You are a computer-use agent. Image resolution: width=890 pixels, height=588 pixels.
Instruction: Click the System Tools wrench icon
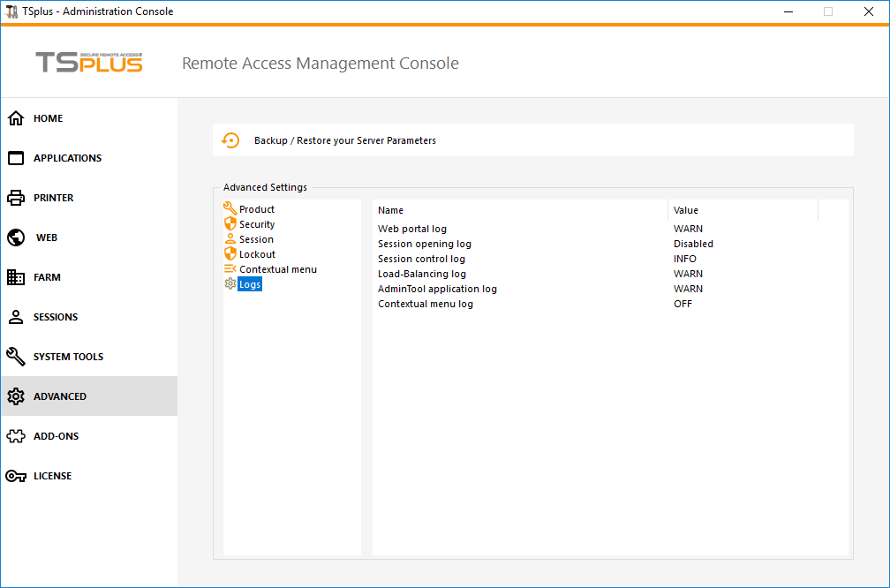click(16, 357)
